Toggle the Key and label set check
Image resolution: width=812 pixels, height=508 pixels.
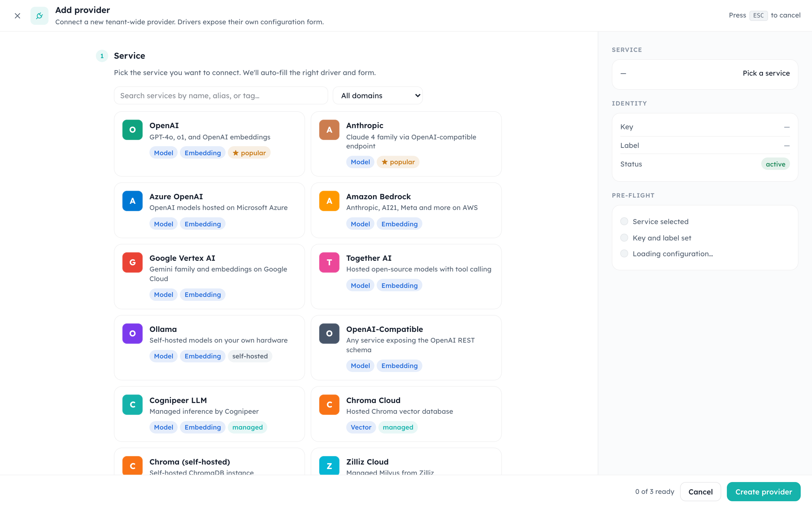tap(624, 238)
